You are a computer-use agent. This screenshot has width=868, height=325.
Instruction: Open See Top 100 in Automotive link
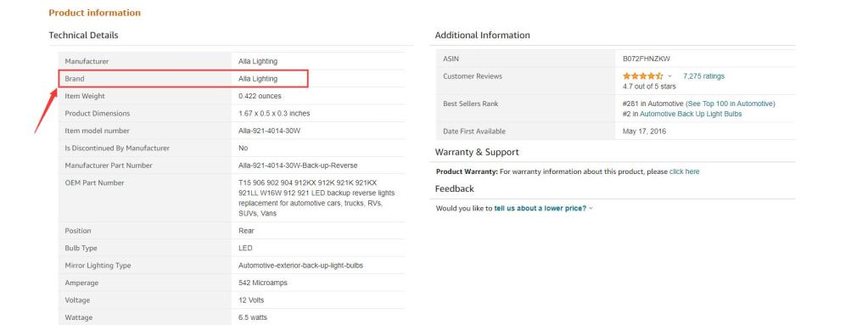pos(731,104)
